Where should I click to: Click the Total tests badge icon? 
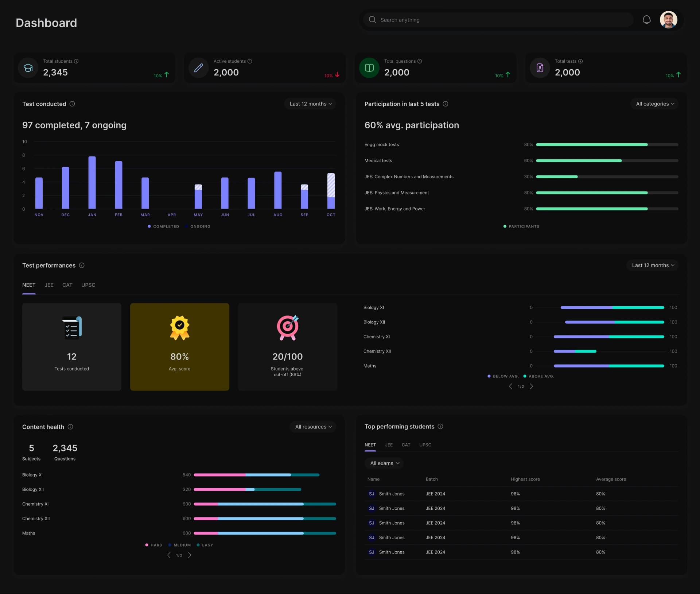click(540, 68)
